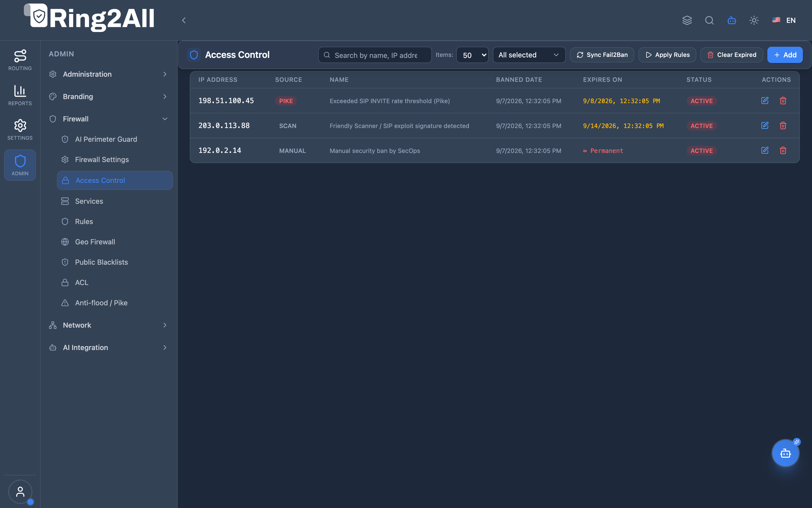Image resolution: width=812 pixels, height=508 pixels.
Task: Open the global search magnifier icon
Action: (709, 21)
